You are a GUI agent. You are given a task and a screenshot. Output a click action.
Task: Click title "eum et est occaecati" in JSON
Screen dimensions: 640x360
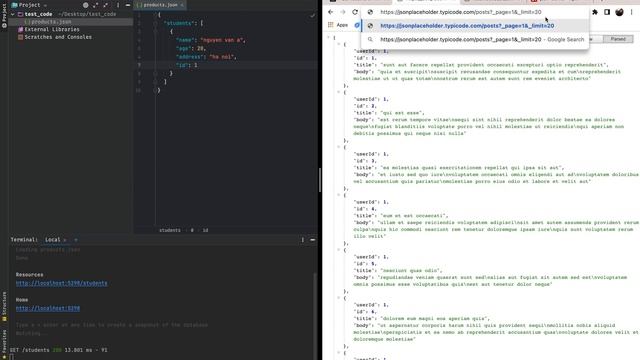414,216
